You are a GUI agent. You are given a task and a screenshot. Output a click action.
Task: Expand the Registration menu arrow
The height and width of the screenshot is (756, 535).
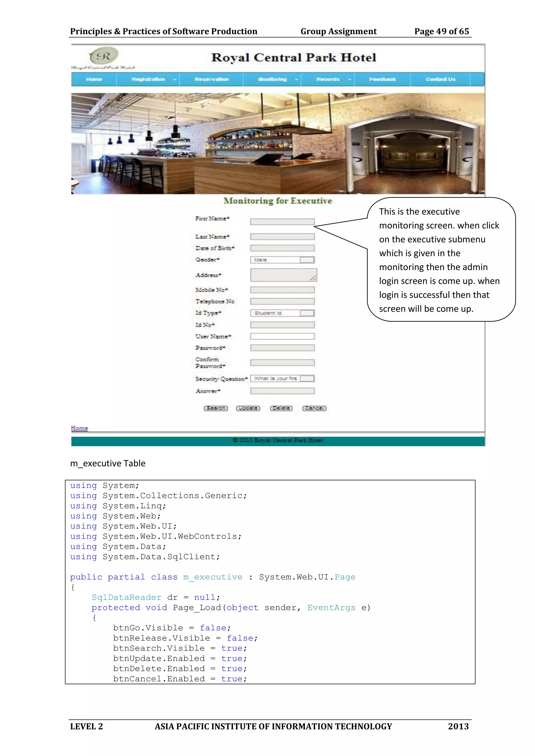(175, 80)
